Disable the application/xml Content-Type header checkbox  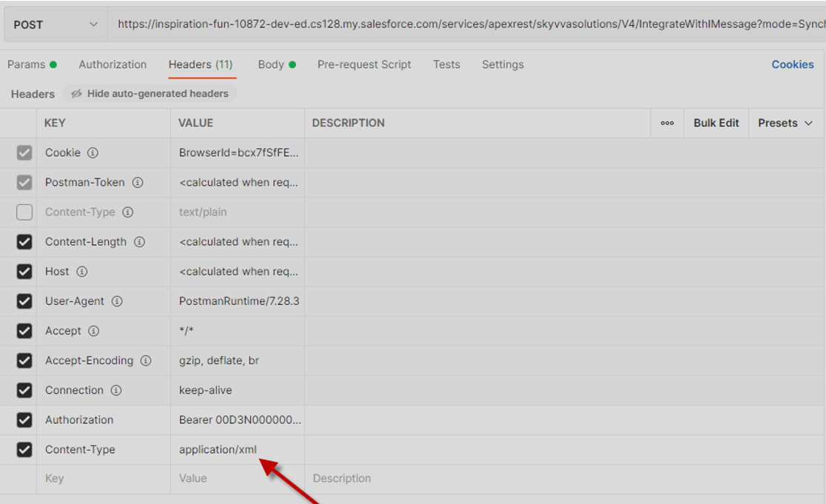[x=24, y=449]
